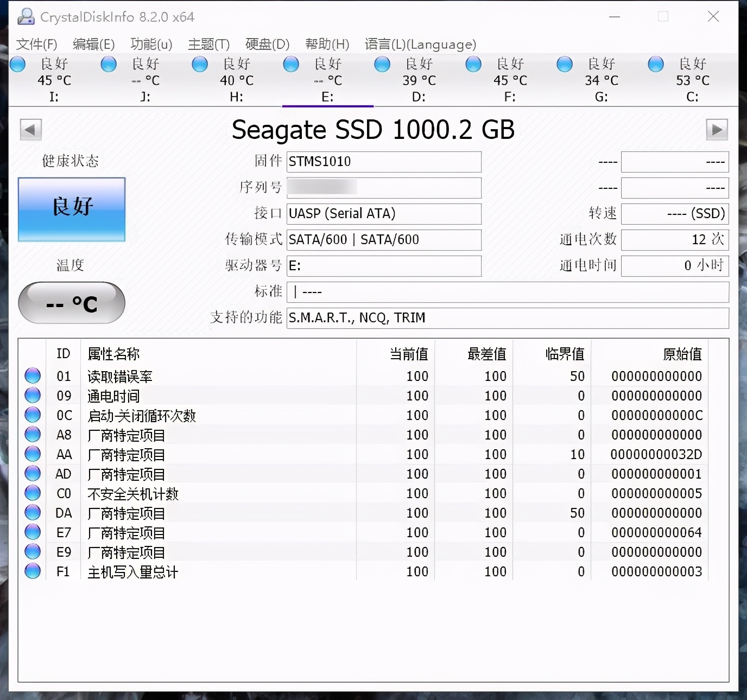Click status orb for attribute AA

tap(33, 454)
